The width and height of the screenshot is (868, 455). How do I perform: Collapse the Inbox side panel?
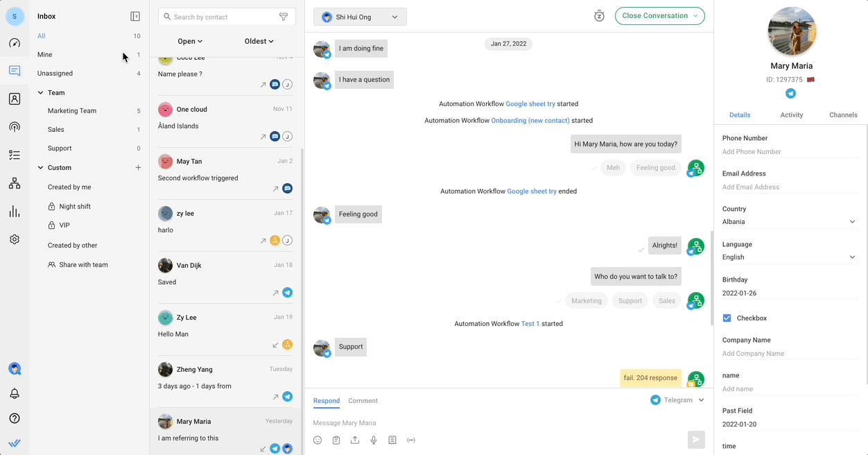(135, 17)
